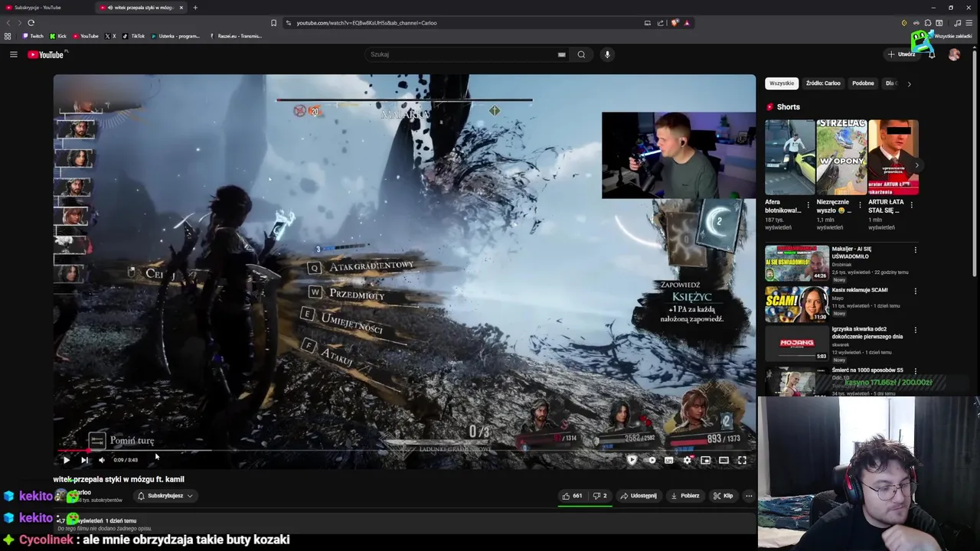Screen dimensions: 980x551
Task: Select Wszystkie filter chip
Action: pyautogui.click(x=782, y=83)
